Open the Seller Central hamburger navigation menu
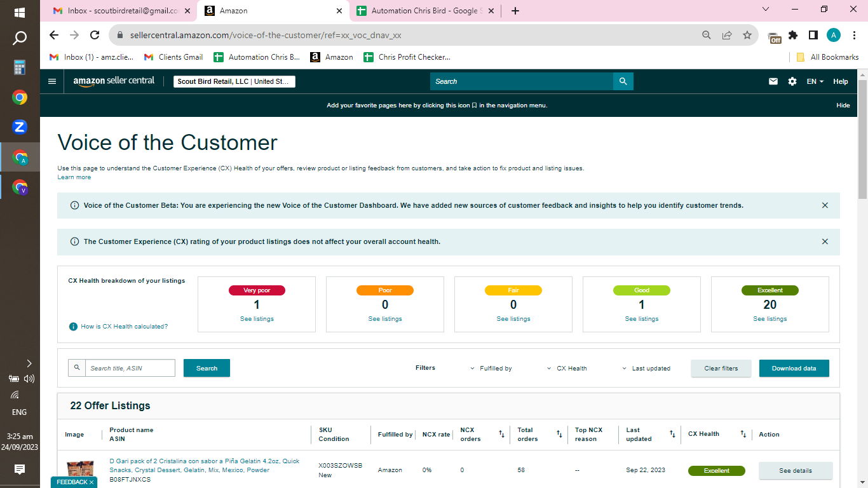Viewport: 868px width, 488px height. [52, 81]
